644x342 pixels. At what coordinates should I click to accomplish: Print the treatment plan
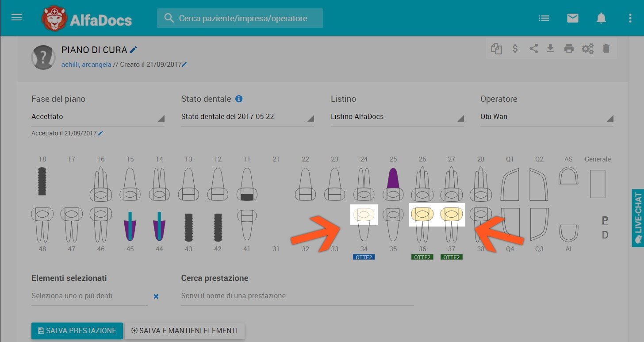tap(569, 49)
